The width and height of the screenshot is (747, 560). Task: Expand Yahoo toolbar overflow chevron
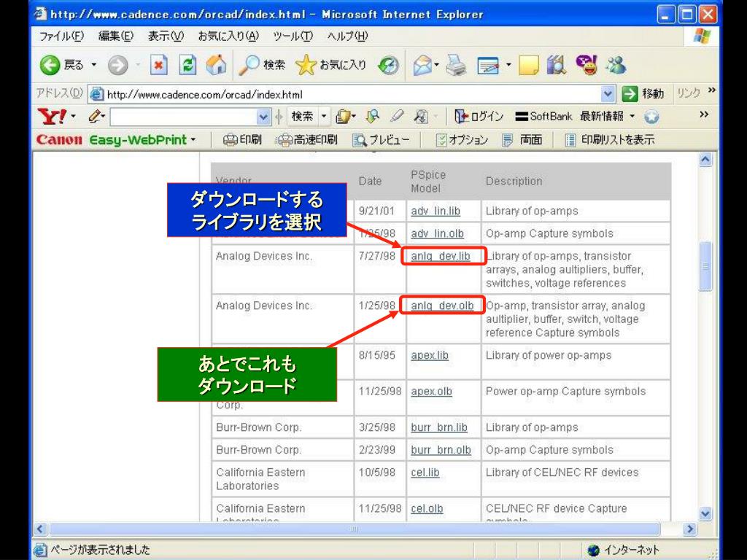coord(704,114)
